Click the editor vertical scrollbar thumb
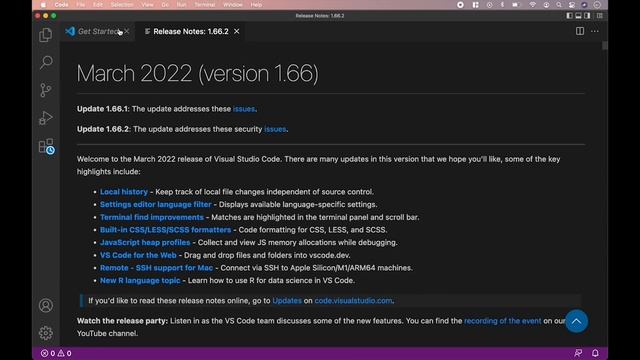The image size is (640, 360). pos(604,46)
